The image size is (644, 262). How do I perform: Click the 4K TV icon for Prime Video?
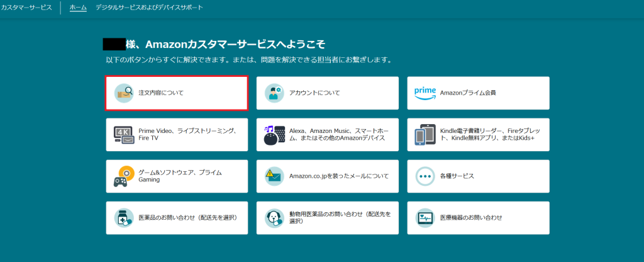[124, 135]
